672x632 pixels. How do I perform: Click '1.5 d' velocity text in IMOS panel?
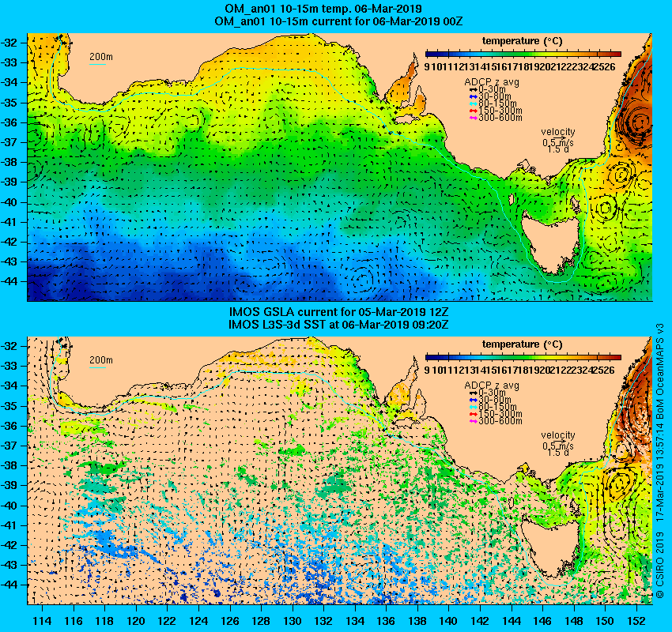click(558, 452)
